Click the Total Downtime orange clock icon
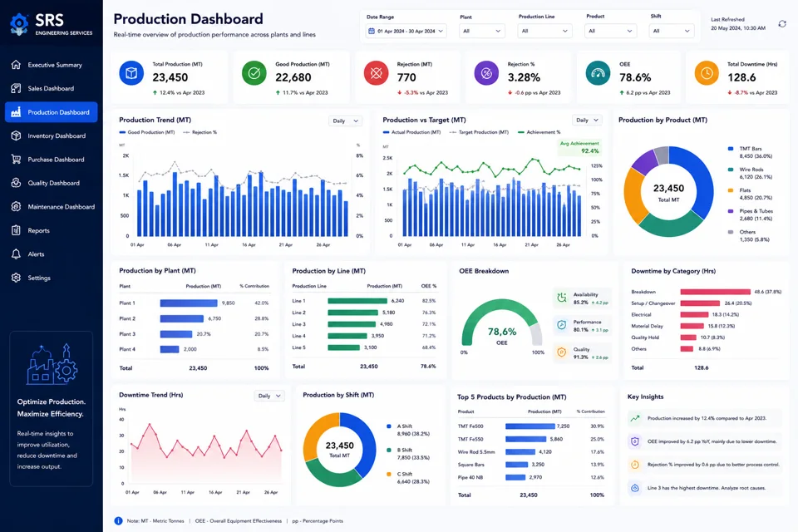Screen dimensions: 798x532 click(707, 73)
